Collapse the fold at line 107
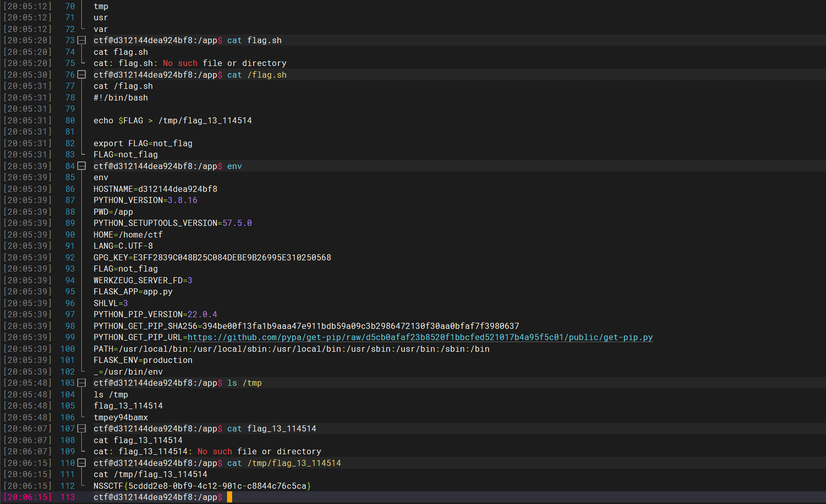This screenshot has width=826, height=504. (x=81, y=428)
